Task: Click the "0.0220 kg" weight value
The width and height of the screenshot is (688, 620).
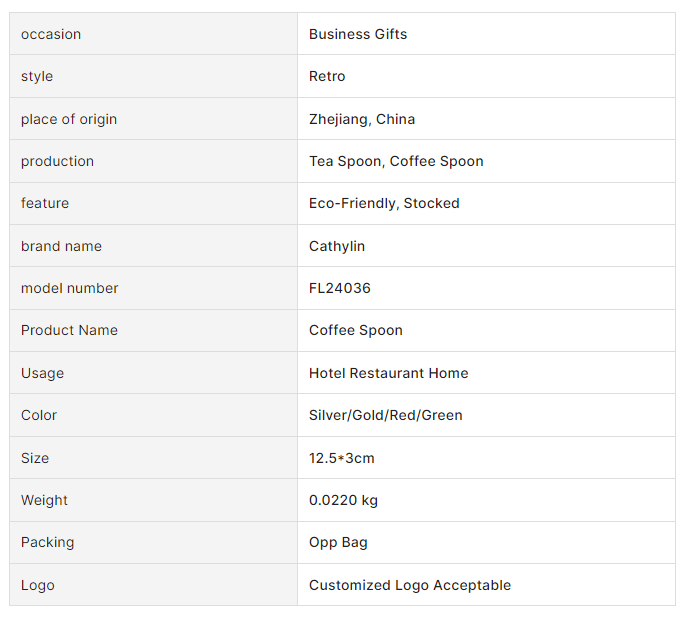Action: point(343,500)
